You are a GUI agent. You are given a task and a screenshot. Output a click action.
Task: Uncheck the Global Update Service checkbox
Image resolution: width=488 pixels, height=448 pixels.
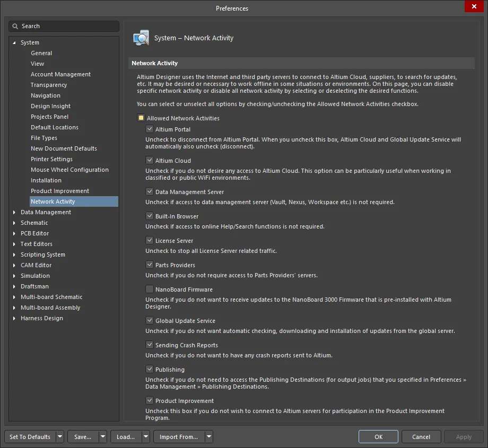tap(150, 320)
